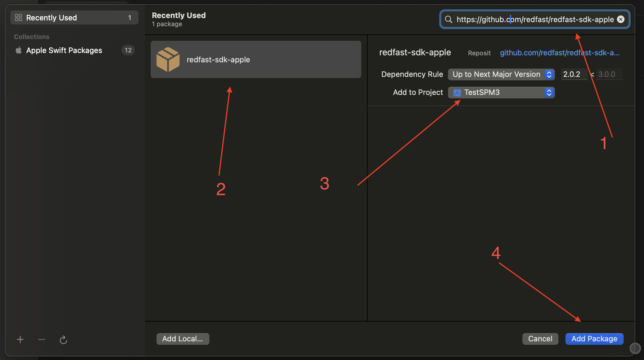Select the Recently Used sidebar item

point(74,17)
